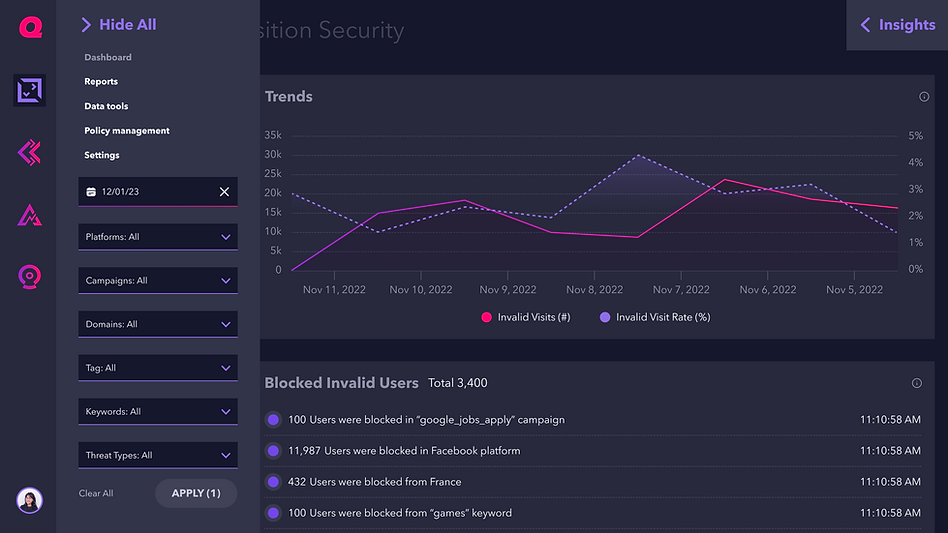Open the Dashboard menu item
The height and width of the screenshot is (533, 948).
point(108,57)
